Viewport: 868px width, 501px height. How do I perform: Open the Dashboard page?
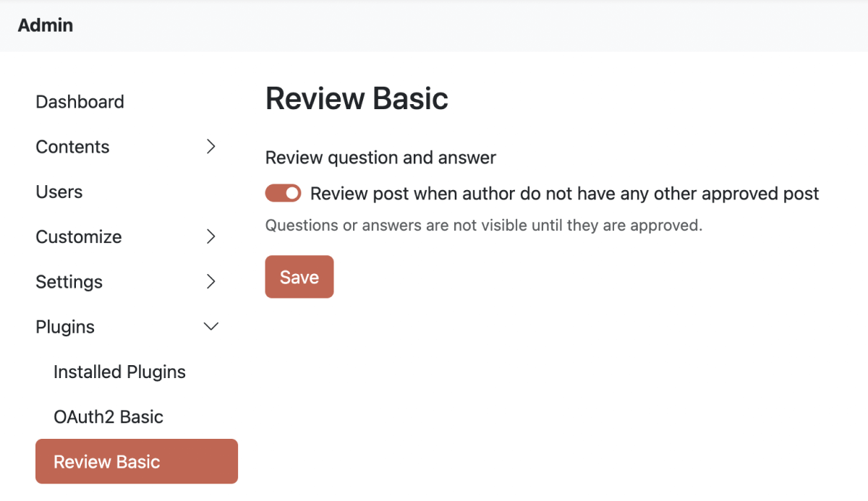point(80,101)
